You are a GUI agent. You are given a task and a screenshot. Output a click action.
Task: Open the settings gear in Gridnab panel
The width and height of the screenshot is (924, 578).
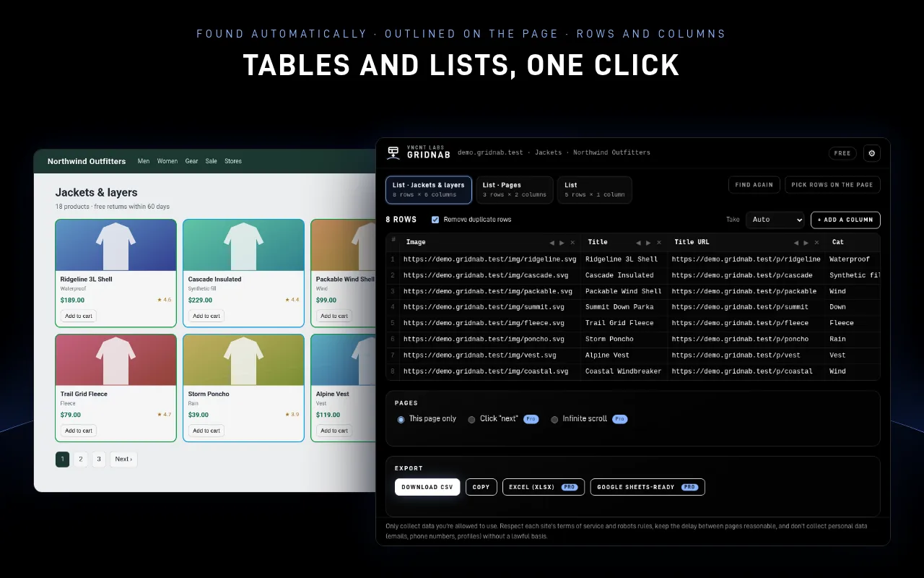pos(871,153)
